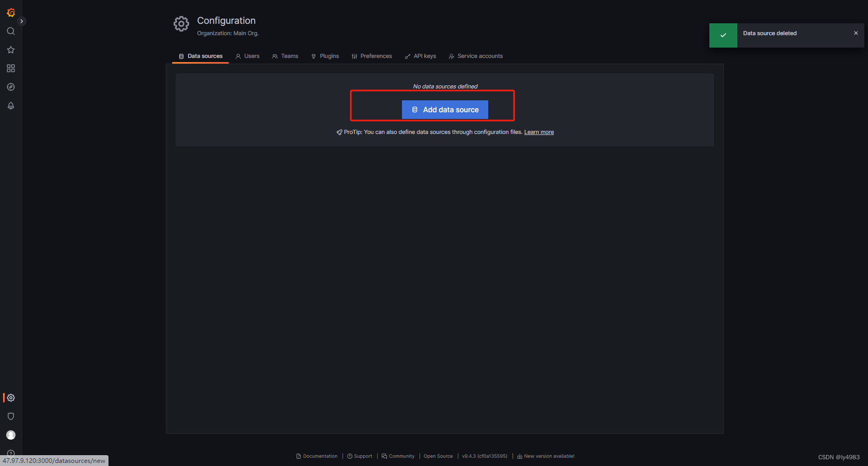Image resolution: width=868 pixels, height=466 pixels.
Task: Dismiss the Data source deleted notification
Action: (856, 33)
